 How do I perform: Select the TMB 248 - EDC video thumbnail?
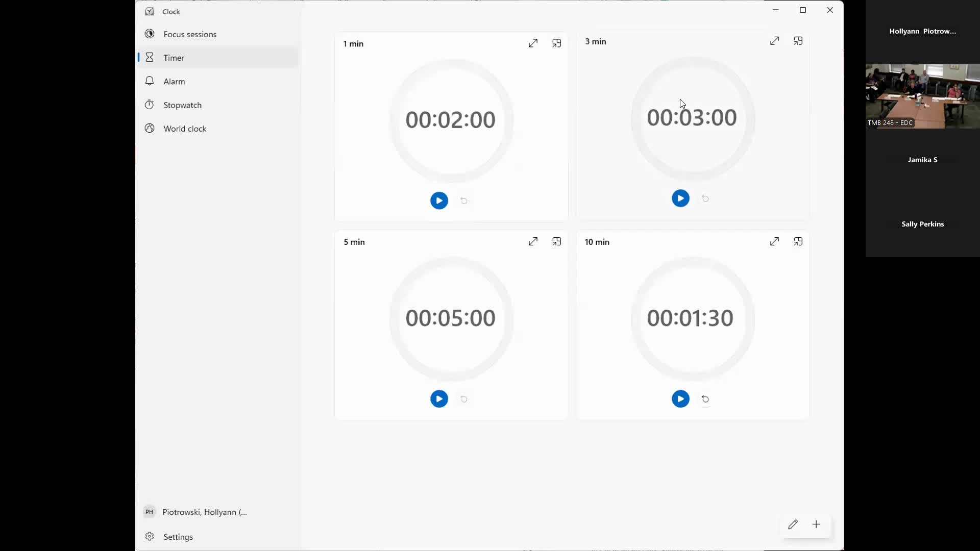922,96
